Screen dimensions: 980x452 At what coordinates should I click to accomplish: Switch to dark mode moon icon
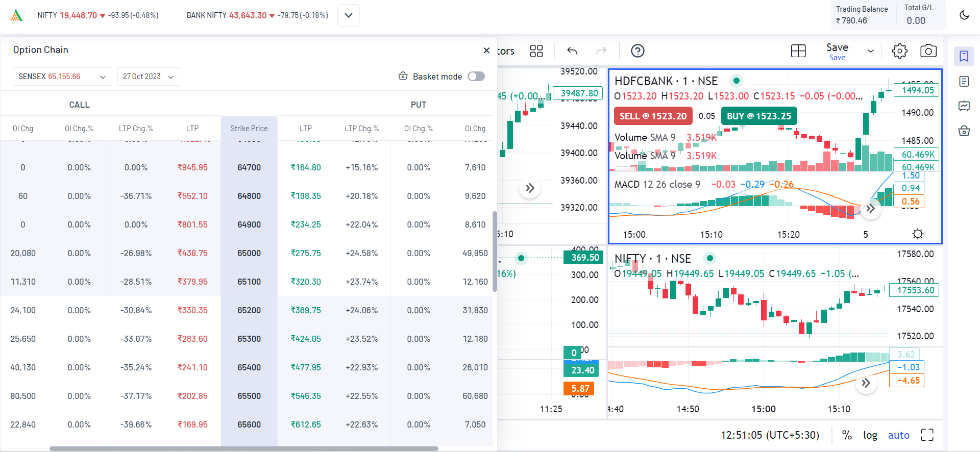click(964, 15)
